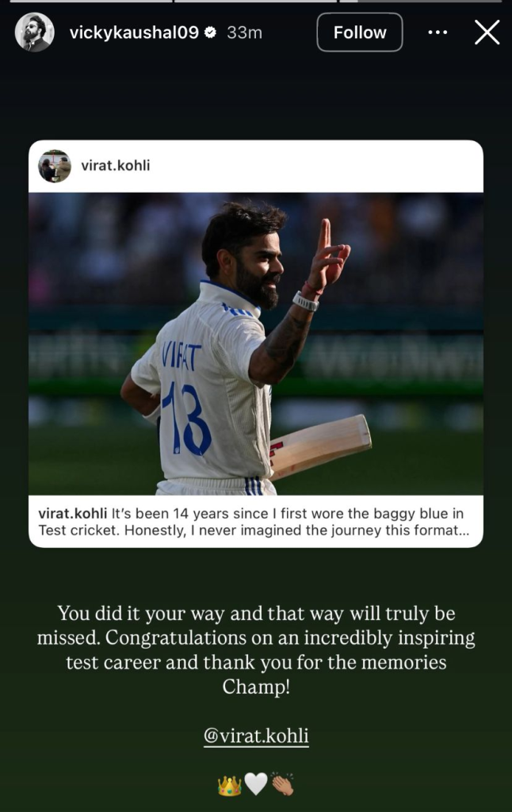Tap the white heart emoji

pyautogui.click(x=256, y=784)
